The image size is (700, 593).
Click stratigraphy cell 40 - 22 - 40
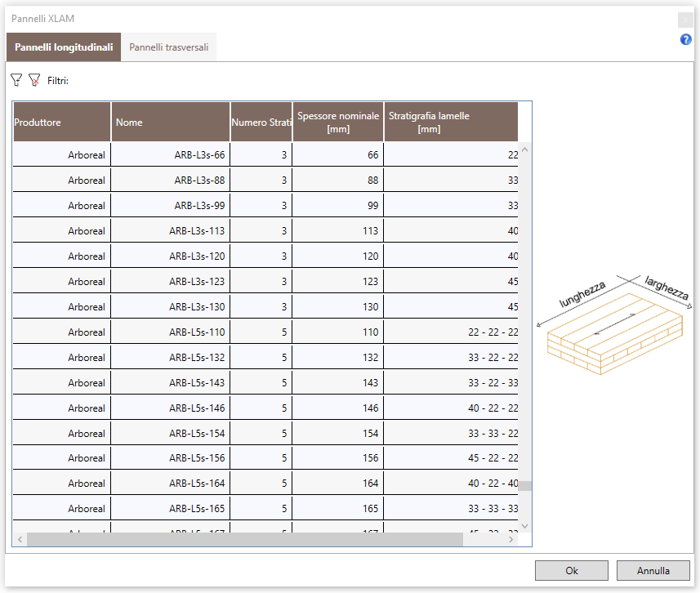click(451, 484)
